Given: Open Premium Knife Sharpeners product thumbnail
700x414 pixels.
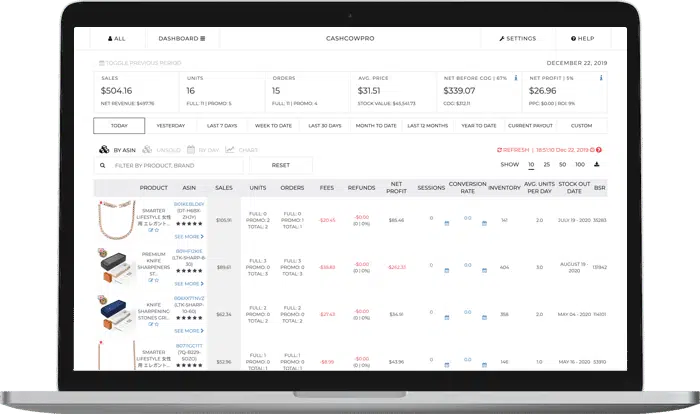Looking at the screenshot, I should pyautogui.click(x=115, y=266).
